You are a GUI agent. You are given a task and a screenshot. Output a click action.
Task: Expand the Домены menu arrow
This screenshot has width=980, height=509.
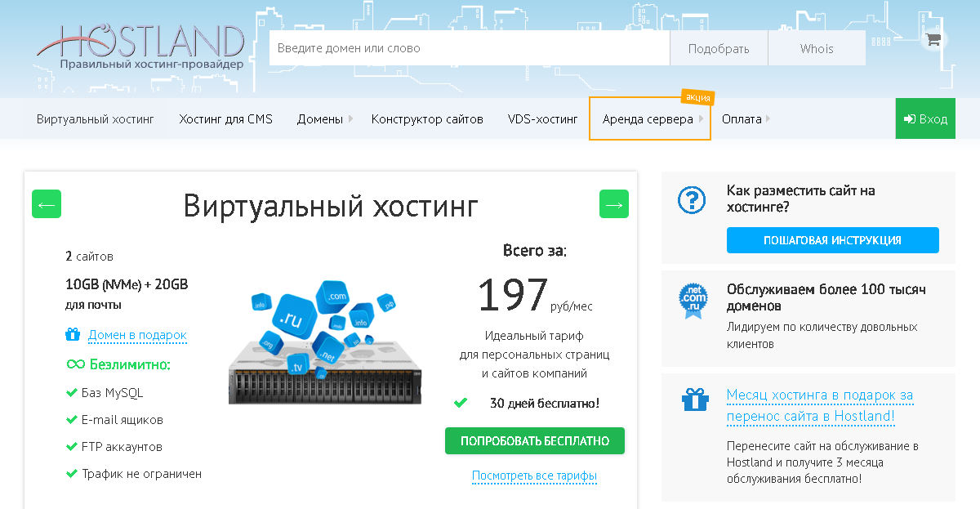pyautogui.click(x=350, y=119)
